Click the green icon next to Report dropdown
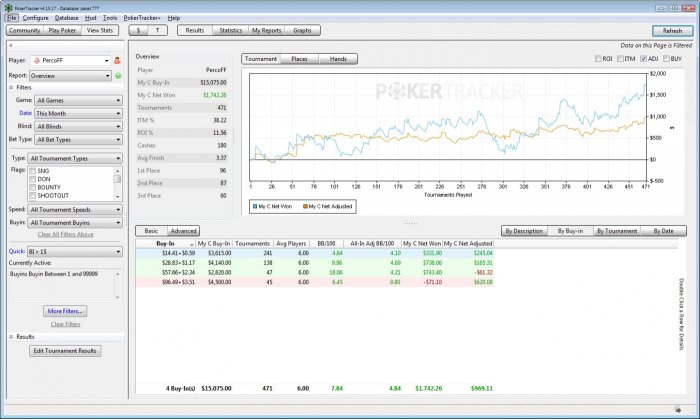The height and width of the screenshot is (419, 700). pos(119,75)
